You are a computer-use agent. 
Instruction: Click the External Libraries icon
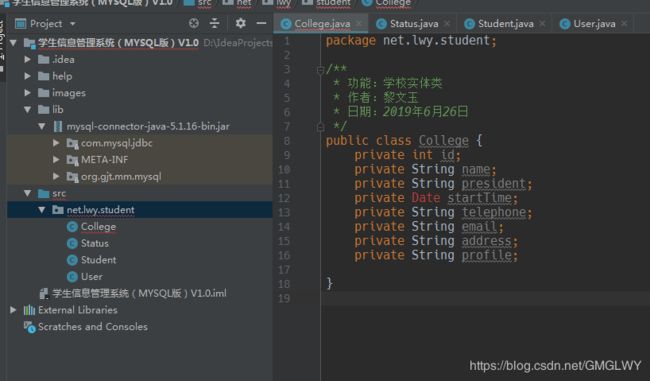[29, 310]
